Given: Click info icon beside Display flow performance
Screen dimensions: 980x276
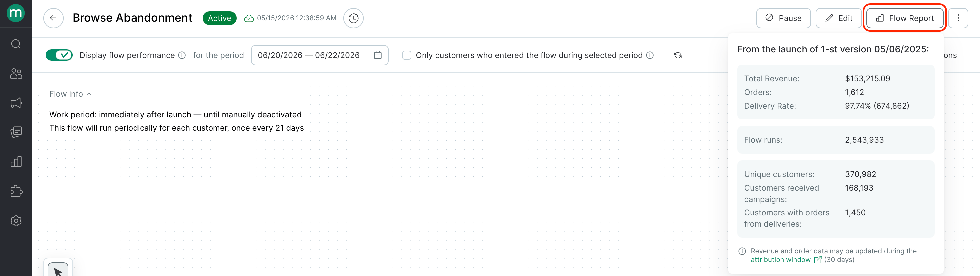Looking at the screenshot, I should [182, 55].
